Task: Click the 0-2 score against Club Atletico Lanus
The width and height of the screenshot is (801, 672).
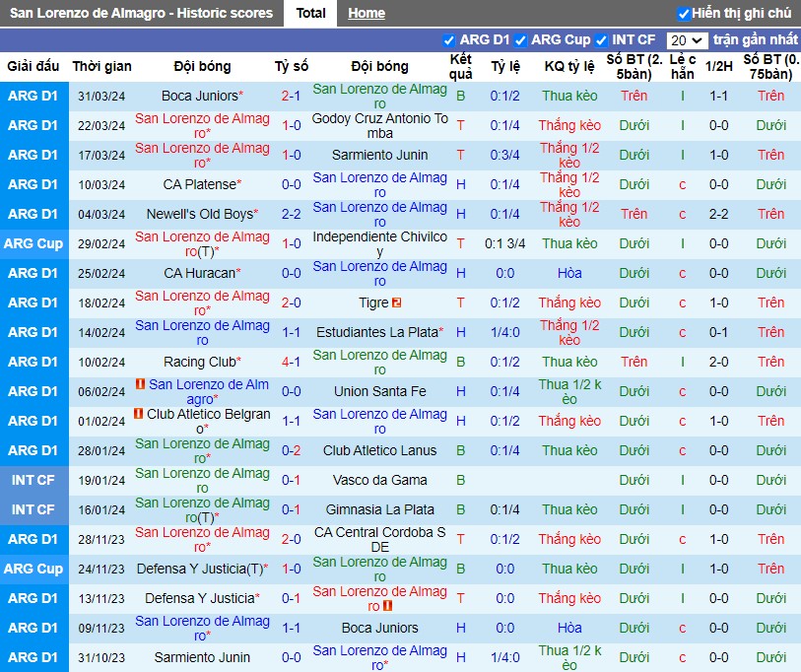Action: [x=291, y=450]
